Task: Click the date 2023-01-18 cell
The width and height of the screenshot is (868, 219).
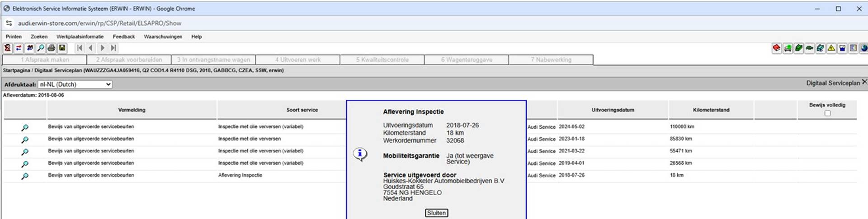Action: [571, 139]
